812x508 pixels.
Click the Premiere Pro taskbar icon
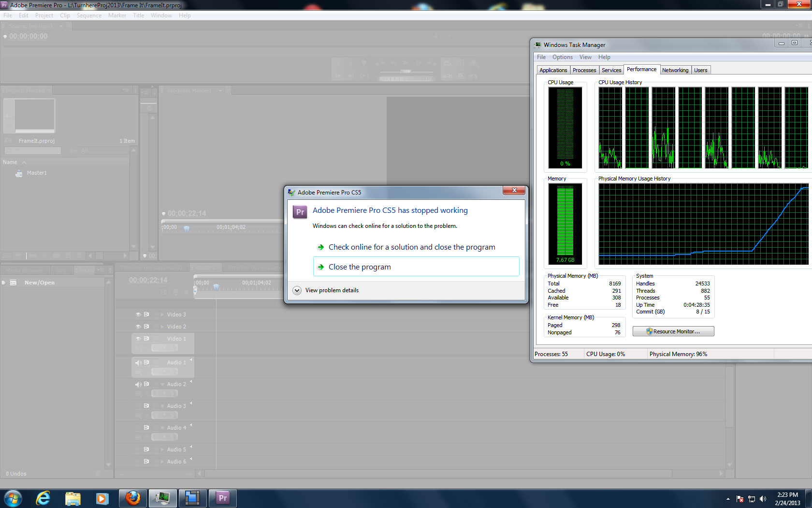coord(222,498)
